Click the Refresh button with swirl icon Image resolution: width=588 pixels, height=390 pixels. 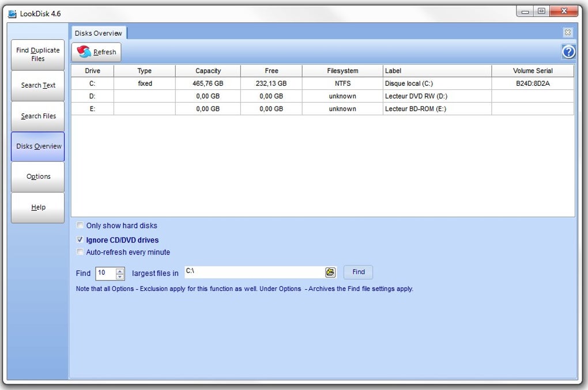pyautogui.click(x=96, y=52)
